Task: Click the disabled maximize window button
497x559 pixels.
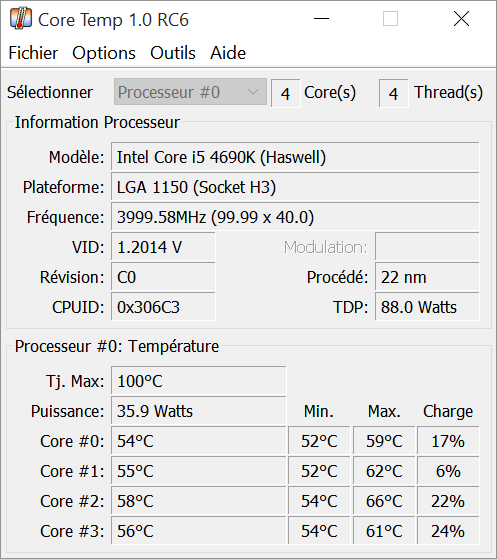Action: pyautogui.click(x=390, y=19)
